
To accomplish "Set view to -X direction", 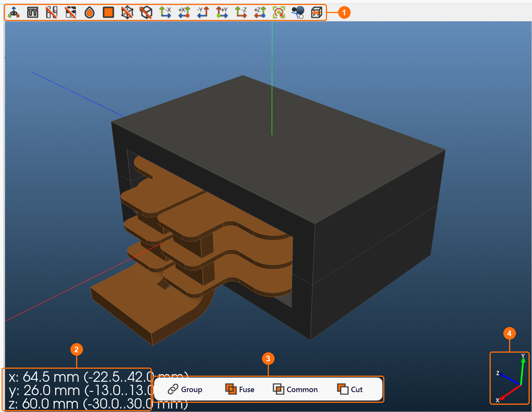I will (165, 13).
